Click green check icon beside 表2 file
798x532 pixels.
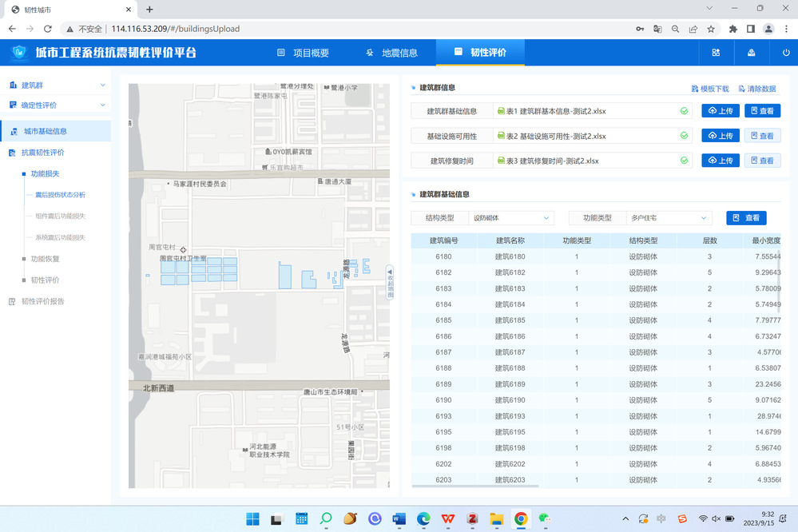tap(684, 136)
